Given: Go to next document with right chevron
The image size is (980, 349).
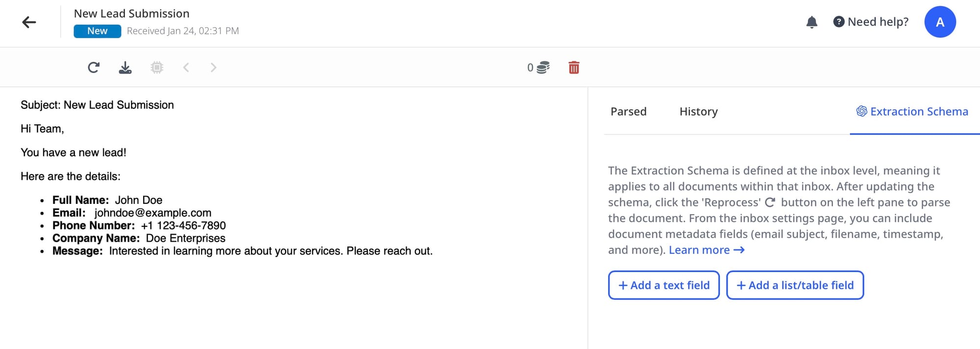Looking at the screenshot, I should coord(213,68).
